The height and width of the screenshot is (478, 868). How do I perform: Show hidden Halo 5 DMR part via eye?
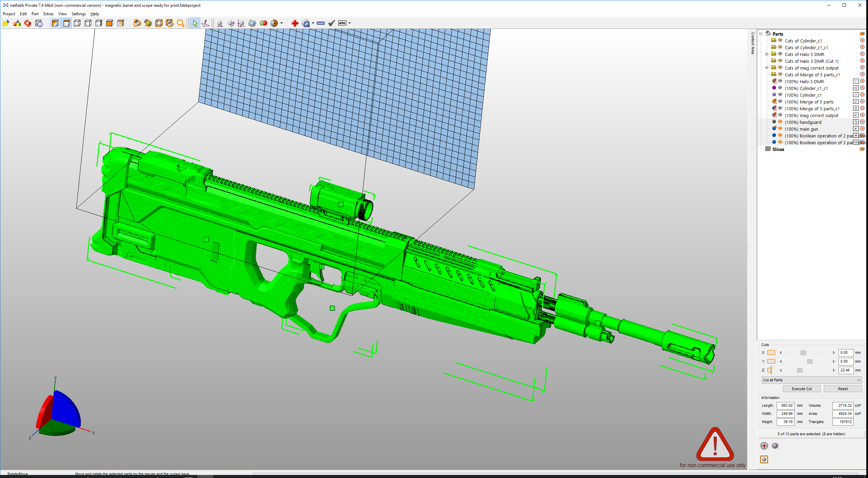(x=780, y=81)
